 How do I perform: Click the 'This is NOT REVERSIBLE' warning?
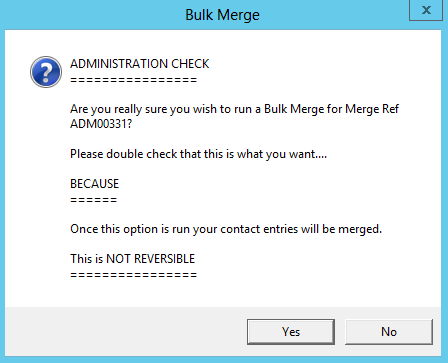pyautogui.click(x=132, y=259)
